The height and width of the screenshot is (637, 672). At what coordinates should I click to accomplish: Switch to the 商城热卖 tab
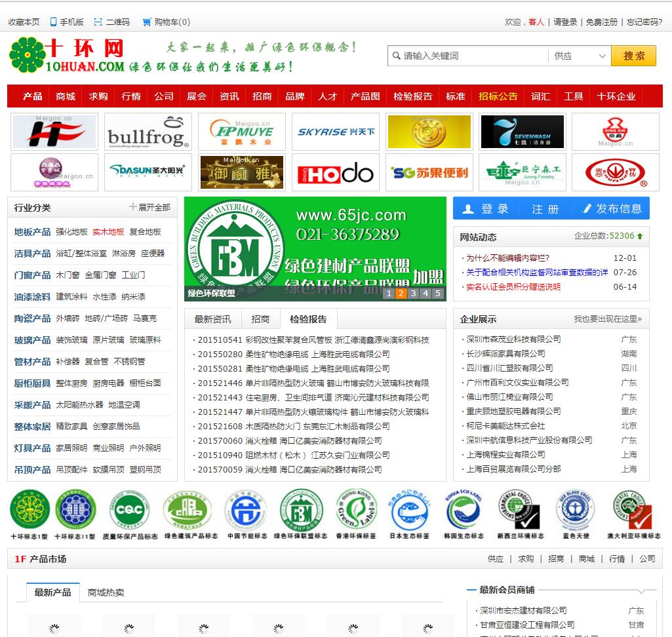point(106,592)
